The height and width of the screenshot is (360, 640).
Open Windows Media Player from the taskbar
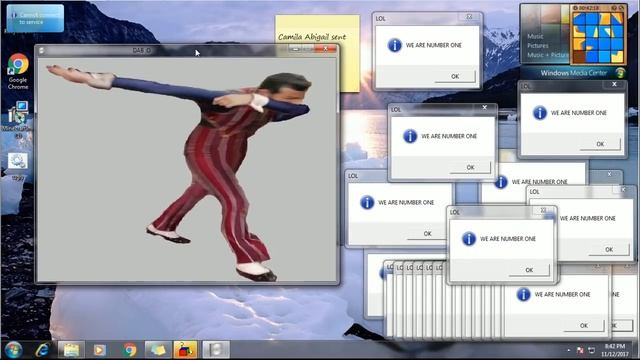(x=99, y=350)
